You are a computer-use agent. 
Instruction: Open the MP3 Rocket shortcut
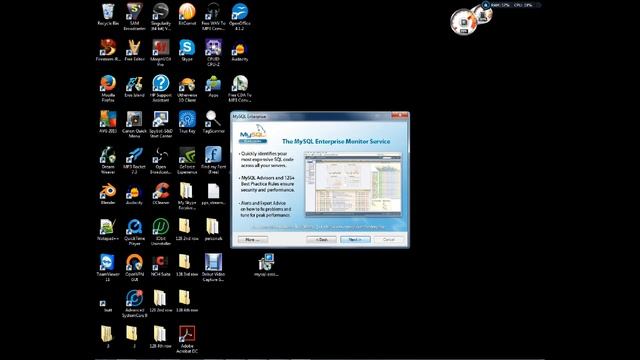(134, 160)
